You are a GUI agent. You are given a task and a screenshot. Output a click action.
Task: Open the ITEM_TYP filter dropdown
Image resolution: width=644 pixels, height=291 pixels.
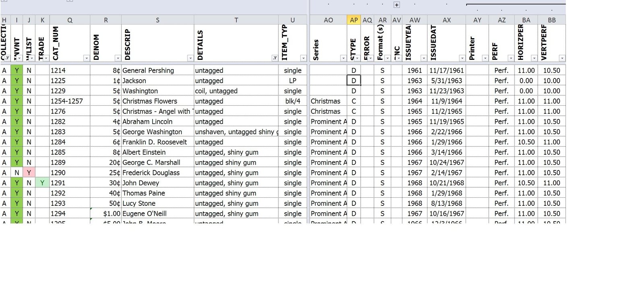(303, 58)
